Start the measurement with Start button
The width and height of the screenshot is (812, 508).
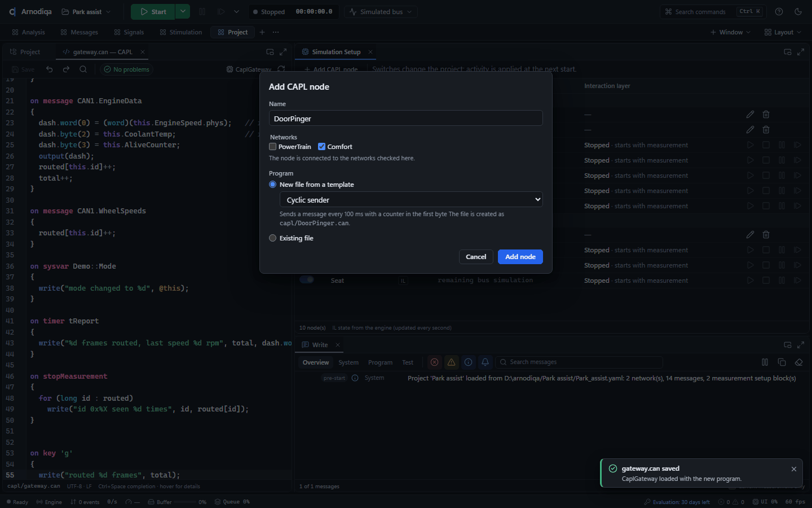click(153, 11)
